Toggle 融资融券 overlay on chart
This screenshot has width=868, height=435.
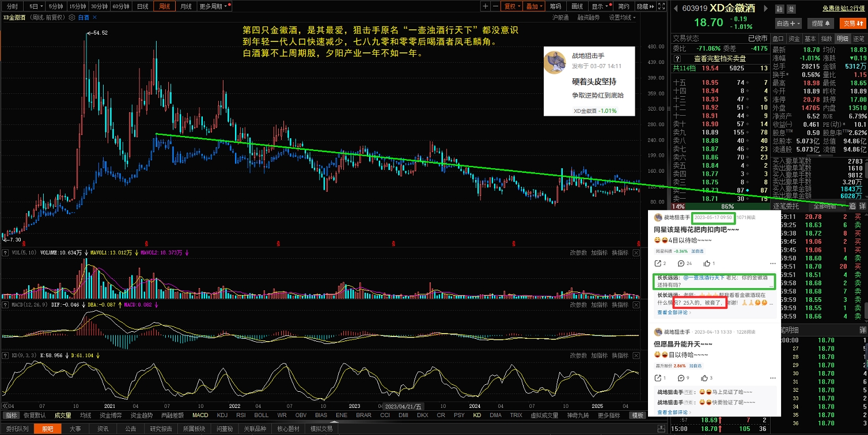(x=588, y=17)
